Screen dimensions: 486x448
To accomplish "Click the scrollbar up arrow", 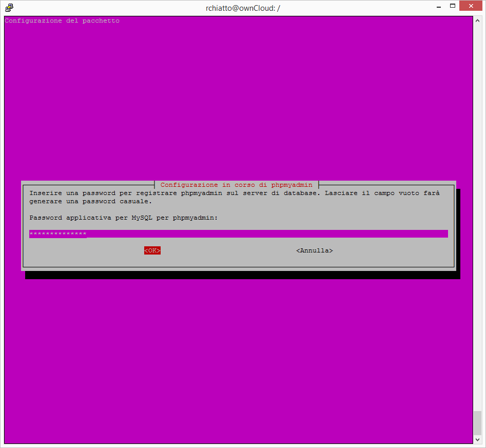I will click(477, 21).
